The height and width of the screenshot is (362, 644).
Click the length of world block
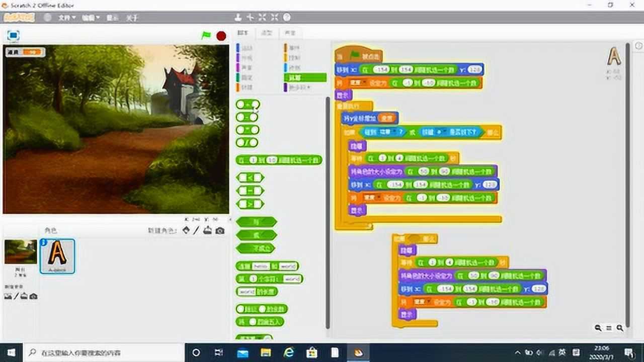pyautogui.click(x=257, y=292)
